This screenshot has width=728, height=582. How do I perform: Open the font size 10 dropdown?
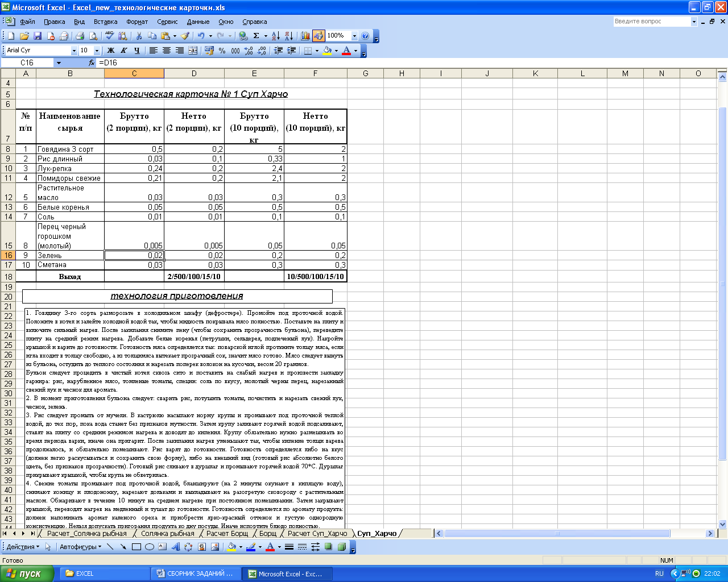point(97,51)
